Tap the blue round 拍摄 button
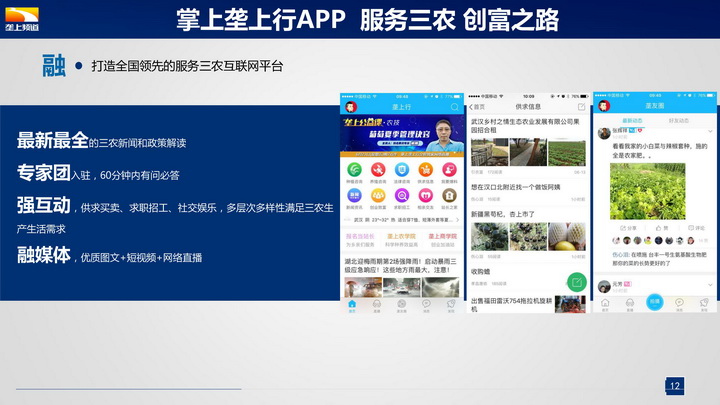720x405 pixels. coord(654,302)
